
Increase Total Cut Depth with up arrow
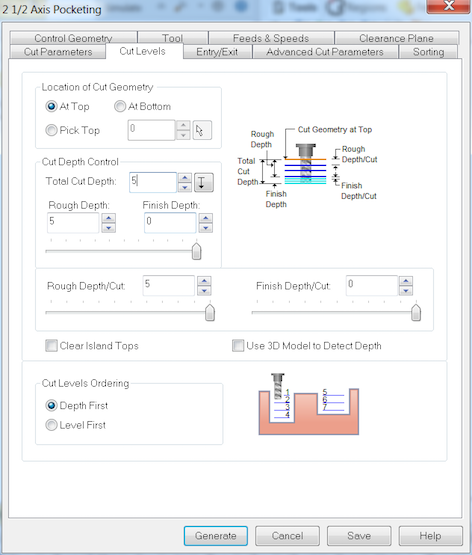(x=185, y=177)
